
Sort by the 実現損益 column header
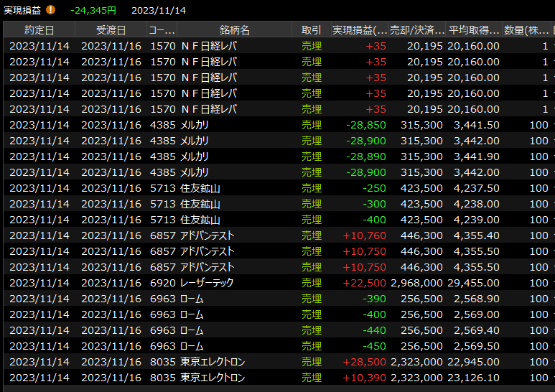coord(359,29)
